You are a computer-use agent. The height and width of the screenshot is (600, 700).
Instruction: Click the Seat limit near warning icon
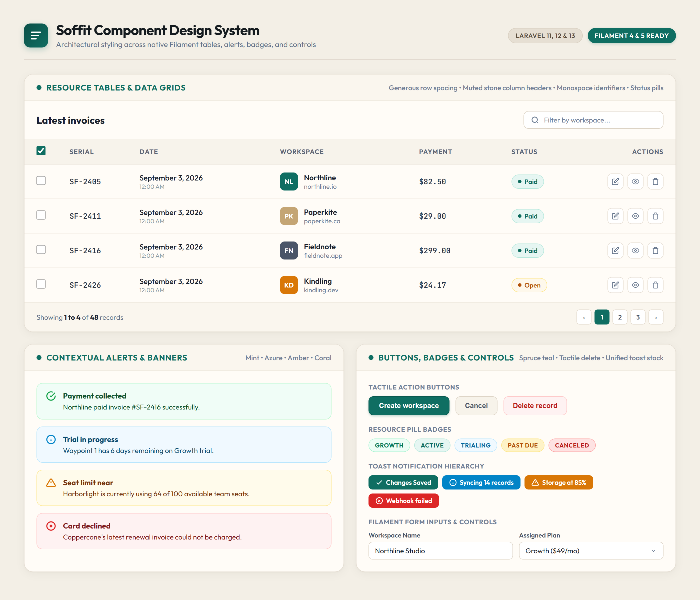tap(51, 483)
